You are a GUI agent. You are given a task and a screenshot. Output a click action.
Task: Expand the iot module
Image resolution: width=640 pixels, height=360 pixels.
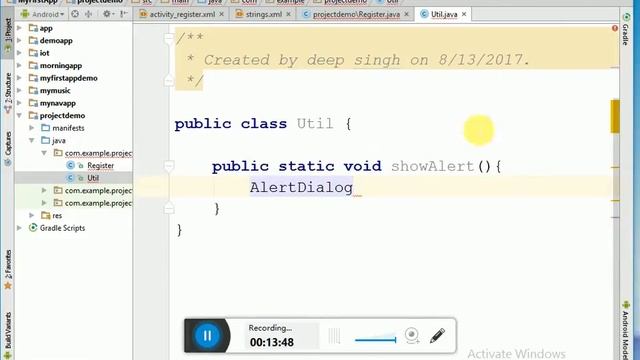pos(19,53)
